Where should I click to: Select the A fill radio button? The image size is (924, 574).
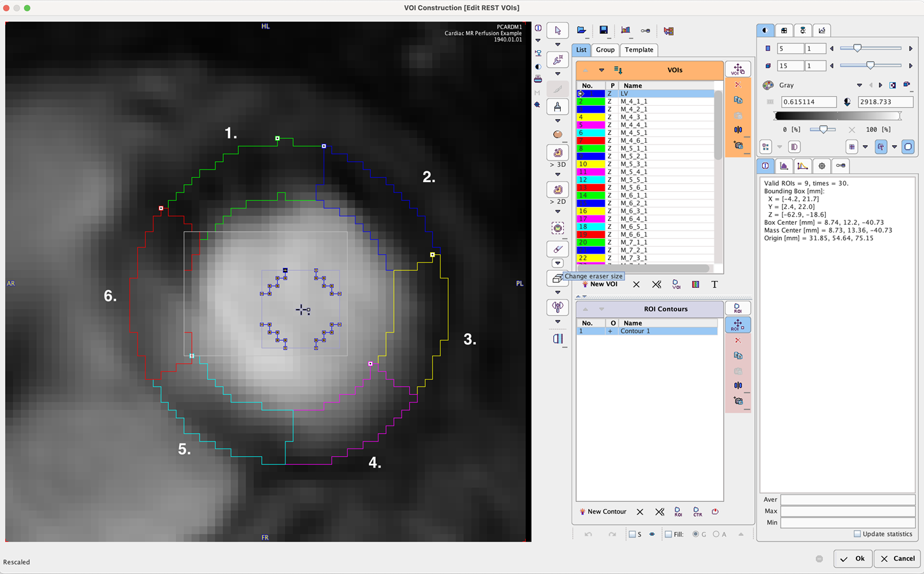coord(716,535)
